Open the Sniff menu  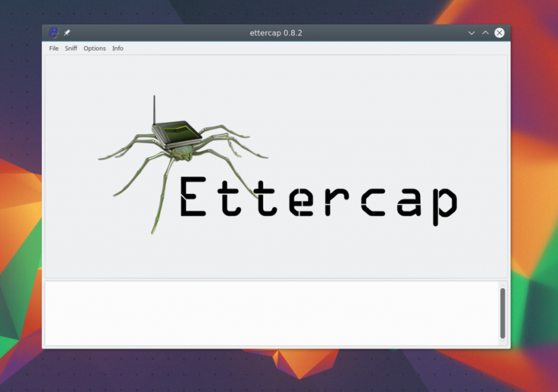(71, 49)
